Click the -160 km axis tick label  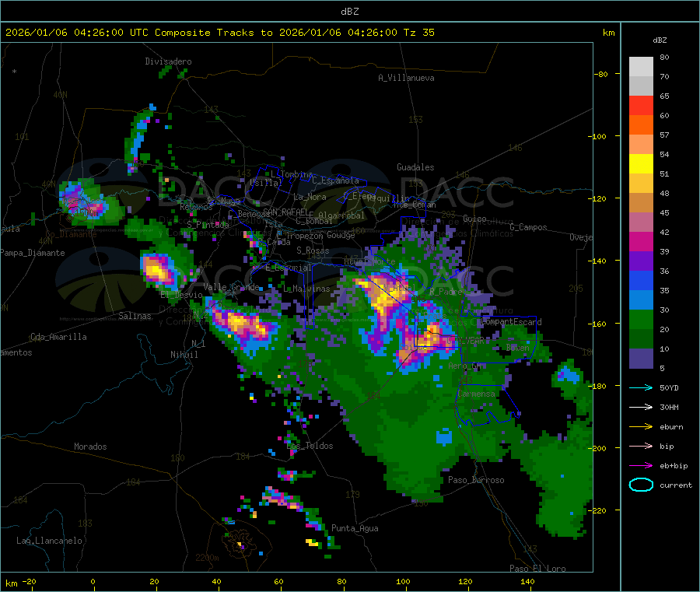pyautogui.click(x=599, y=324)
